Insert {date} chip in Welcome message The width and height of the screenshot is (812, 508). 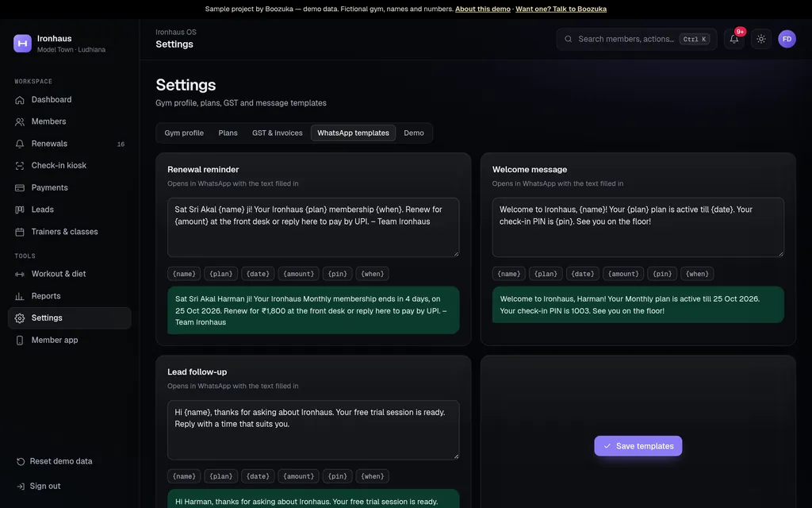(x=583, y=274)
